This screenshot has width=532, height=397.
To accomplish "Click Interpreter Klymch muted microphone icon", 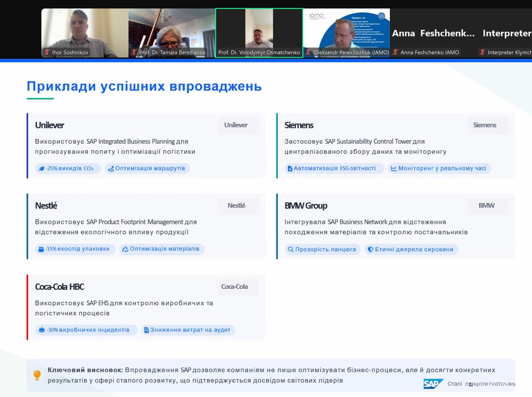I will [482, 52].
